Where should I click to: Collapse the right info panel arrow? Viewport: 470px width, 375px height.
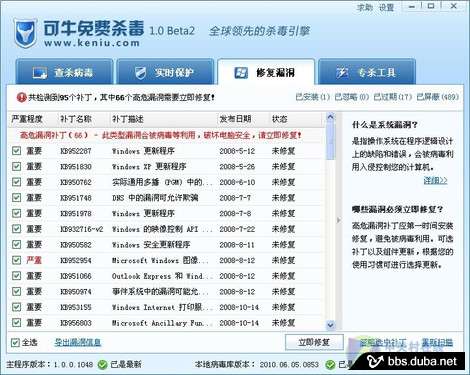339,220
